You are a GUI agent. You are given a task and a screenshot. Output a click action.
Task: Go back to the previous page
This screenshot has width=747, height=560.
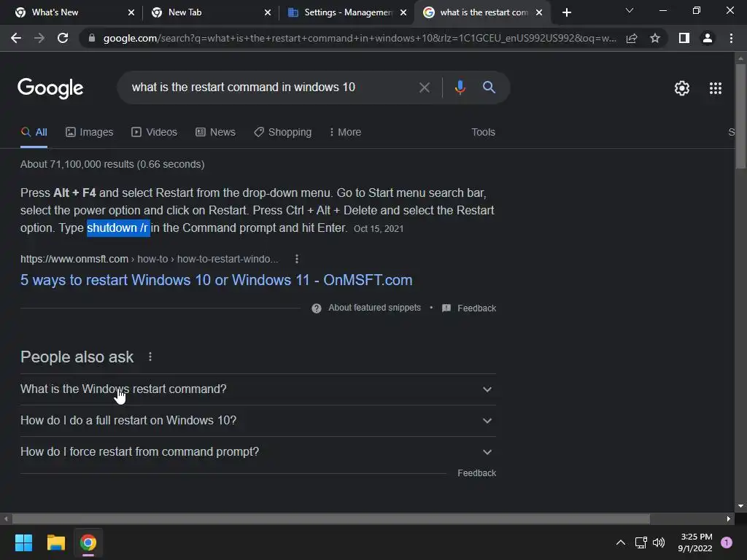[16, 38]
